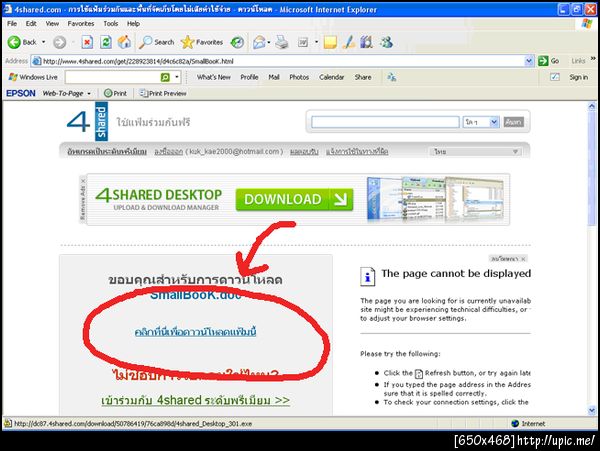Open the Favorites menu

(x=81, y=24)
